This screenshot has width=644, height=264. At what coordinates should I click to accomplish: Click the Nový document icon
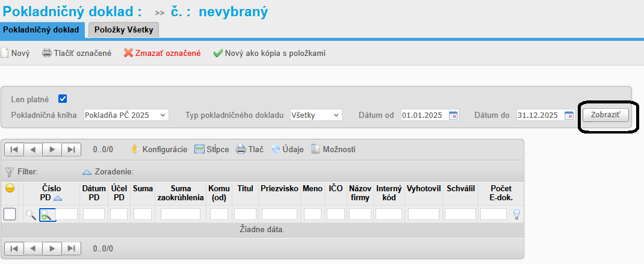tap(5, 54)
